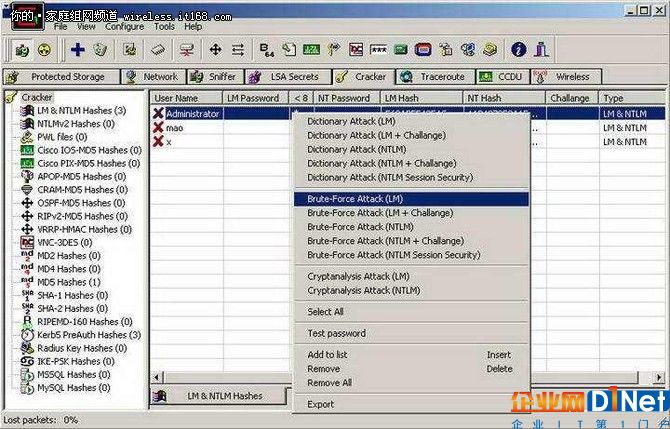
Task: Switch to the Wireless tab
Action: click(566, 77)
